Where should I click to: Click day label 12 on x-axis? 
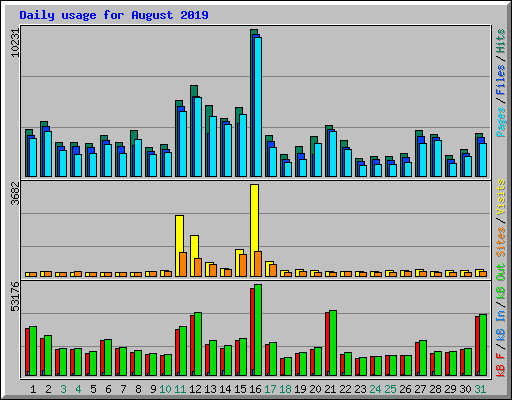[195, 389]
